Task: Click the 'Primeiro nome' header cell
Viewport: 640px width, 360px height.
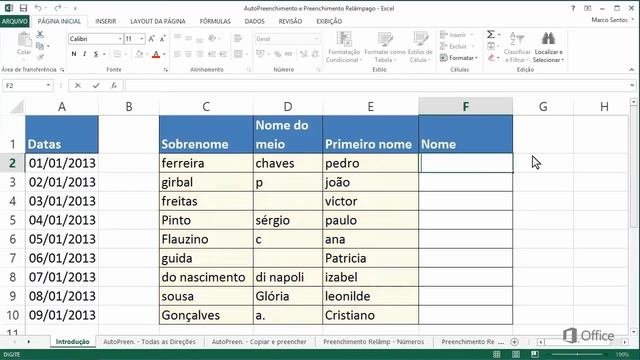Action: [x=370, y=134]
